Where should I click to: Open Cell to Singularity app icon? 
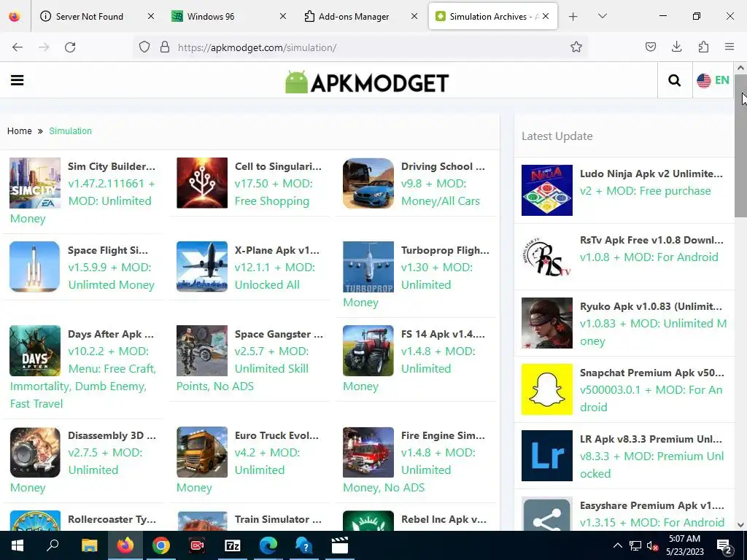pyautogui.click(x=202, y=183)
